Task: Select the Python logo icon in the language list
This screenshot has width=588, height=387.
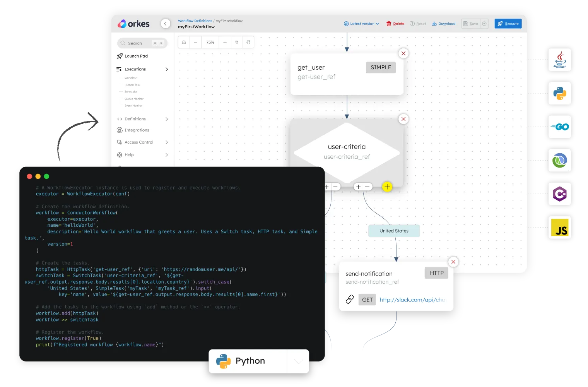Action: [x=560, y=93]
